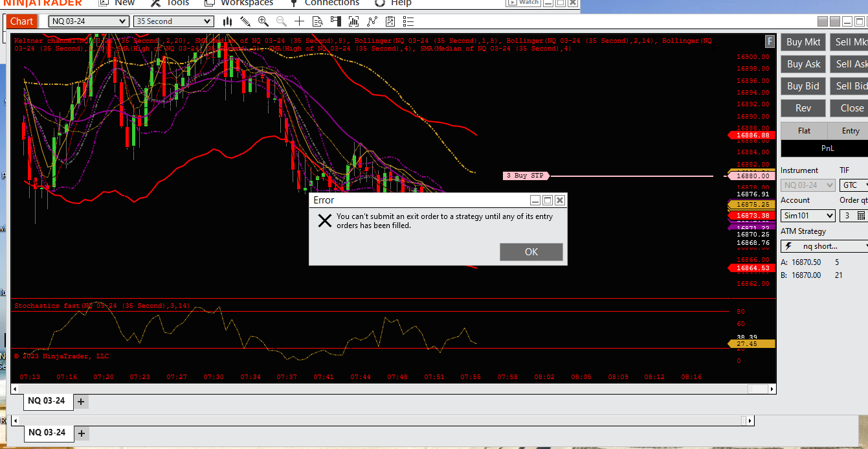Open the Connections menu
868x449 pixels.
324,3
